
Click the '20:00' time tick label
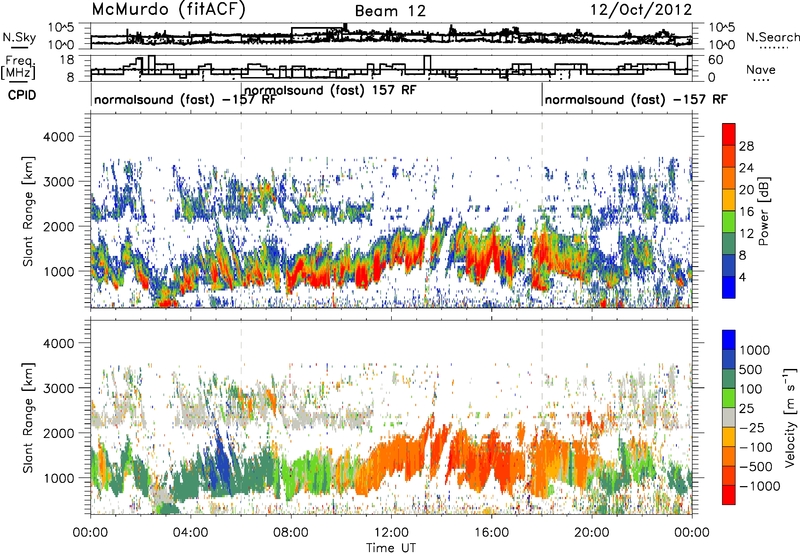tap(591, 533)
